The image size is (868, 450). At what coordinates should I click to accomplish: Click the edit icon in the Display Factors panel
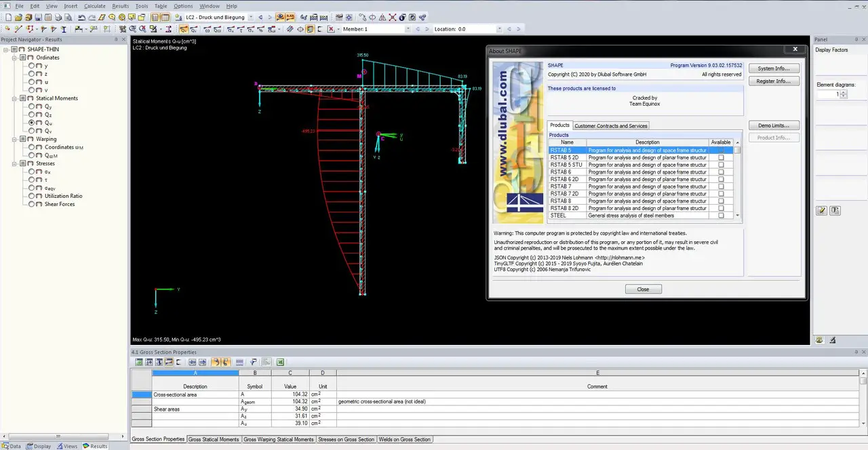pyautogui.click(x=822, y=211)
